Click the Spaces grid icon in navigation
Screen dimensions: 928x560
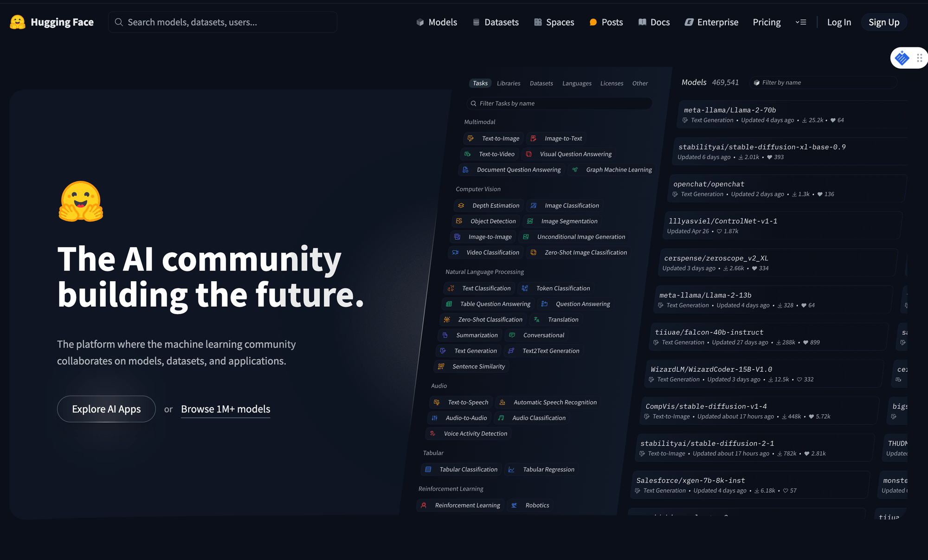click(538, 22)
